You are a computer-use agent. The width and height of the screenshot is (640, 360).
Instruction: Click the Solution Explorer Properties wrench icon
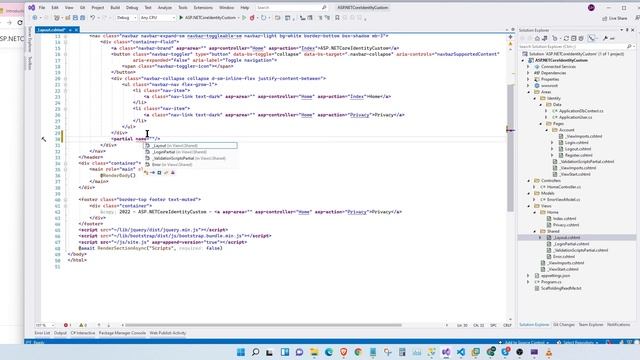[605, 38]
